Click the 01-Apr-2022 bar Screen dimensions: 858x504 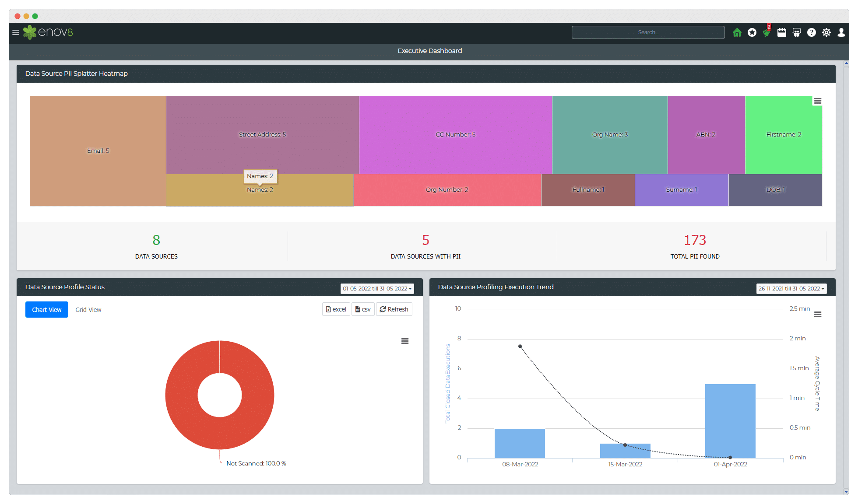pyautogui.click(x=730, y=421)
